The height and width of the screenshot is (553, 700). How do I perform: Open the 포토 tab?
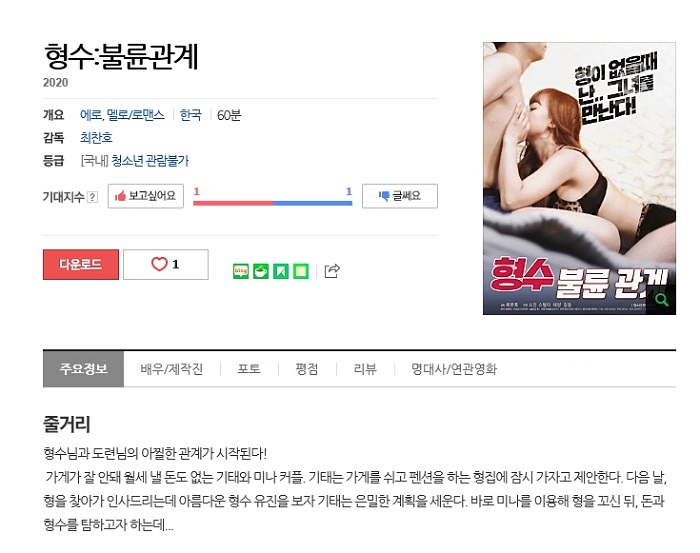pyautogui.click(x=249, y=369)
